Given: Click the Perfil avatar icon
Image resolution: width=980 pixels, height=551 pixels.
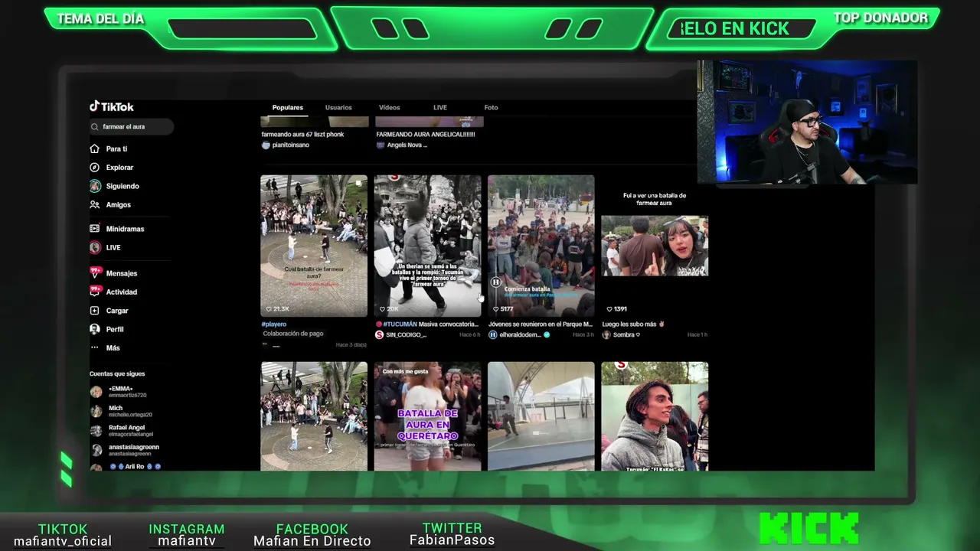Looking at the screenshot, I should click(x=95, y=329).
